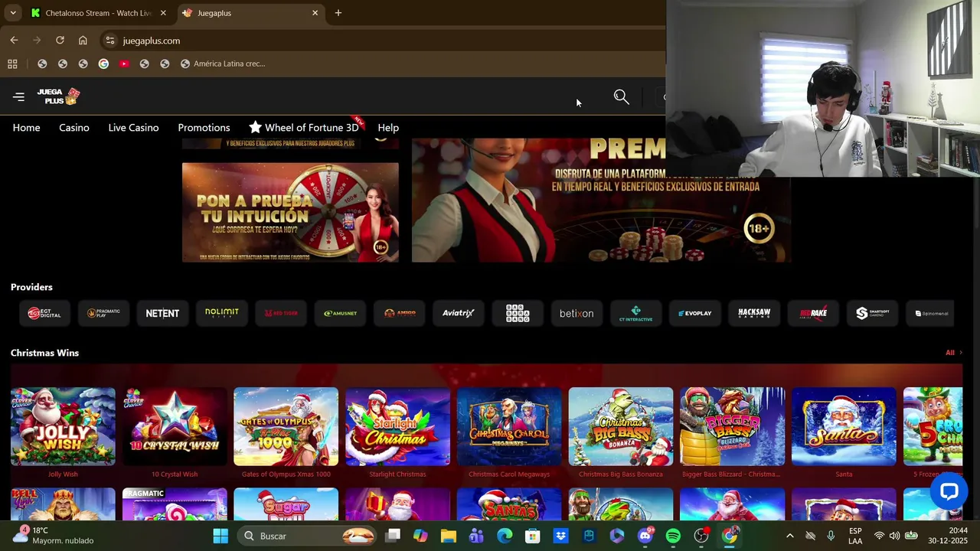Switch to the Chetalonso Stream tab
This screenshot has width=980, height=551.
click(x=98, y=13)
